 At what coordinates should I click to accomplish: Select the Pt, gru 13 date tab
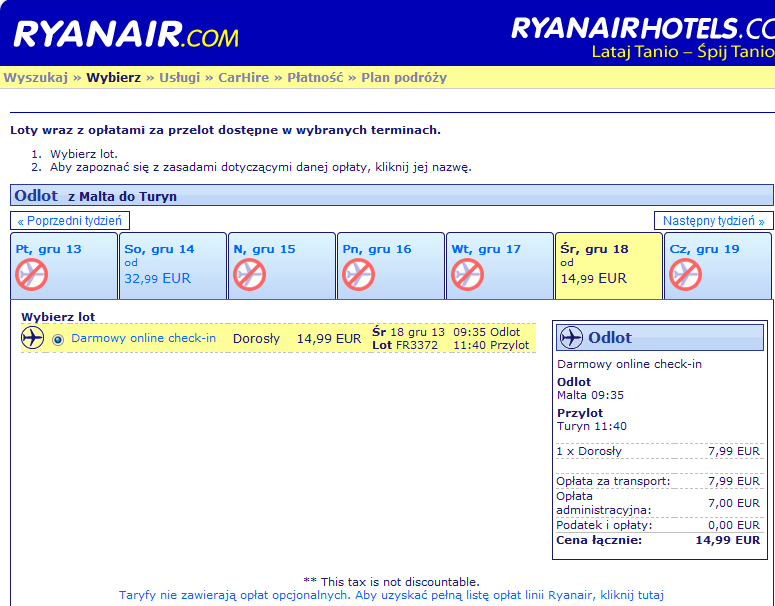tap(64, 266)
